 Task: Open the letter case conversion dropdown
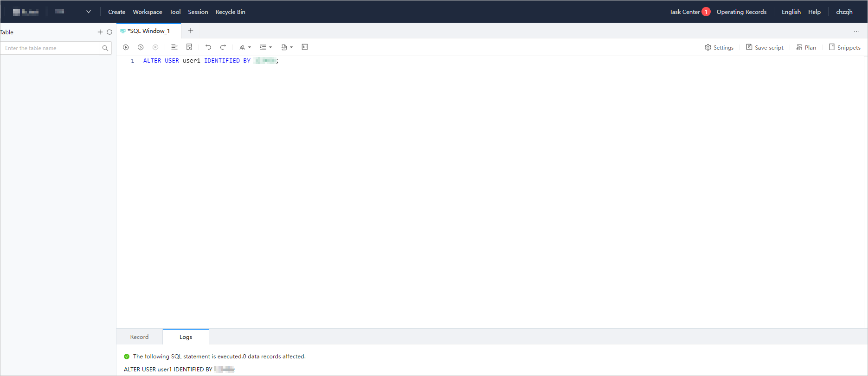pos(245,47)
